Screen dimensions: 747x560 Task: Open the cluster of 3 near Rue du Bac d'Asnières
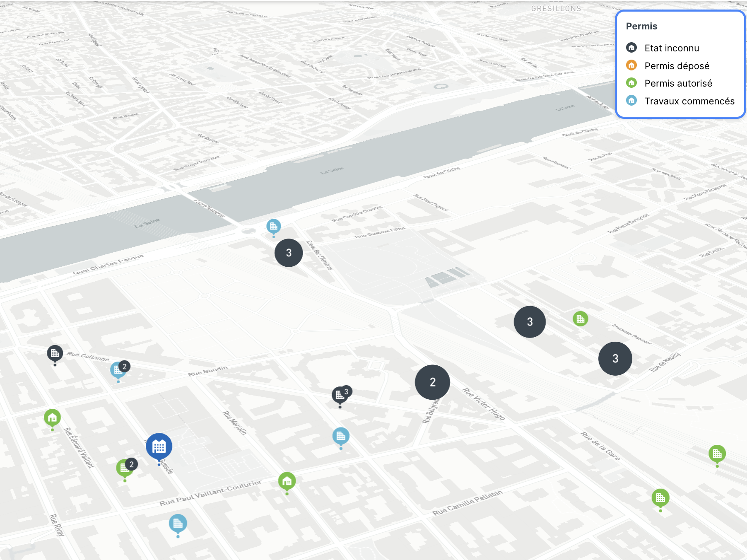[x=289, y=253]
